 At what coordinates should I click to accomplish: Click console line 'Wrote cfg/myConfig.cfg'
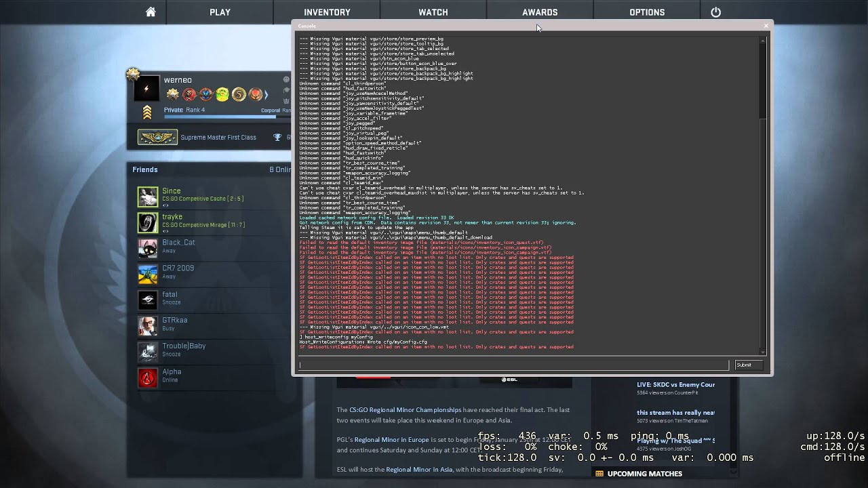coord(397,342)
